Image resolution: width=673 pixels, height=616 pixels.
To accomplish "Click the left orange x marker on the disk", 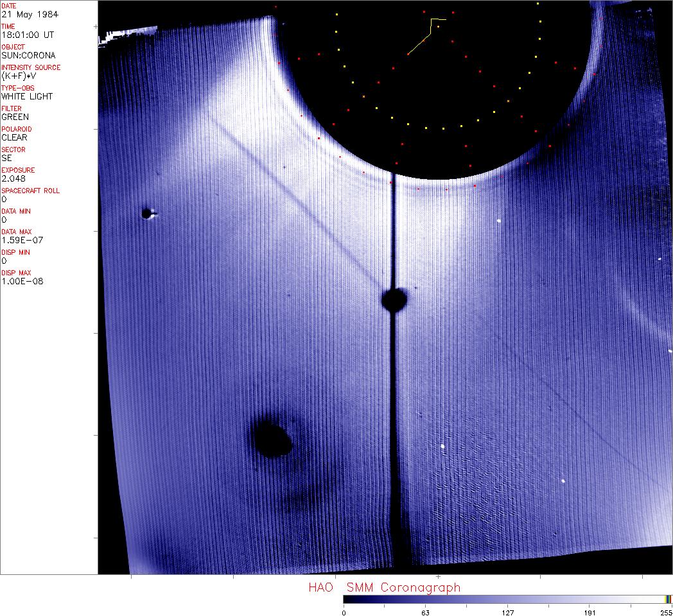I will click(363, 96).
